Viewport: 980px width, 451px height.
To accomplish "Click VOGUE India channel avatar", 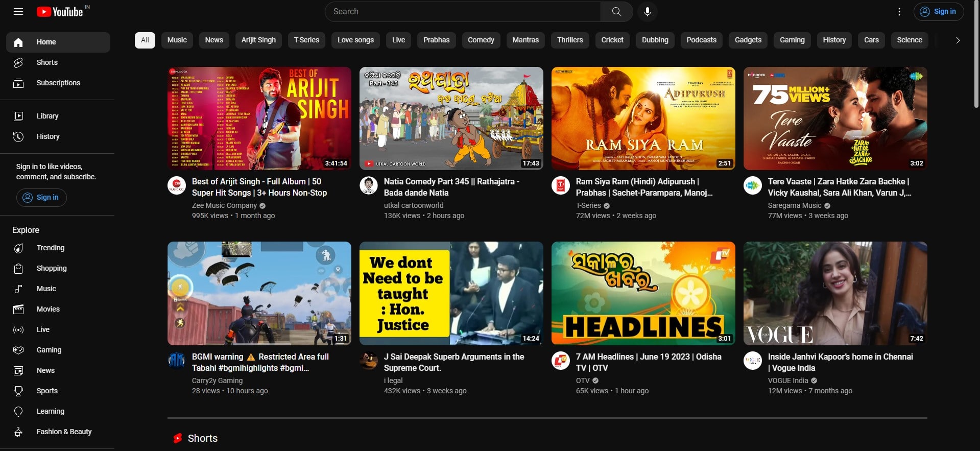I will 753,361.
